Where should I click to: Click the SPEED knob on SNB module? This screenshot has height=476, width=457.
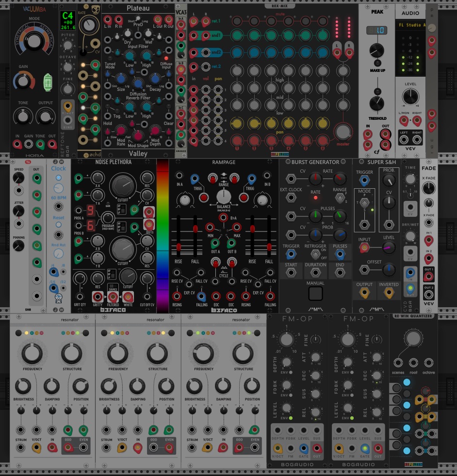click(x=18, y=178)
